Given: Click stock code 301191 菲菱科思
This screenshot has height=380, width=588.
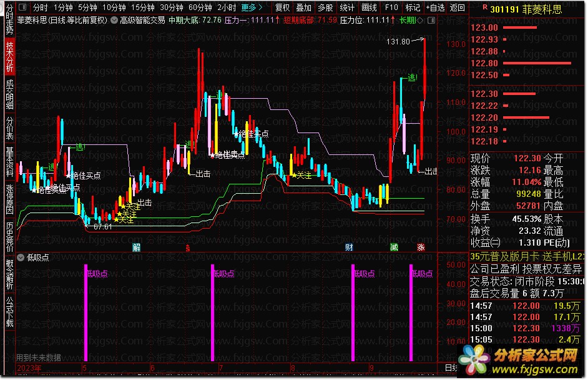Looking at the screenshot, I should click(526, 9).
